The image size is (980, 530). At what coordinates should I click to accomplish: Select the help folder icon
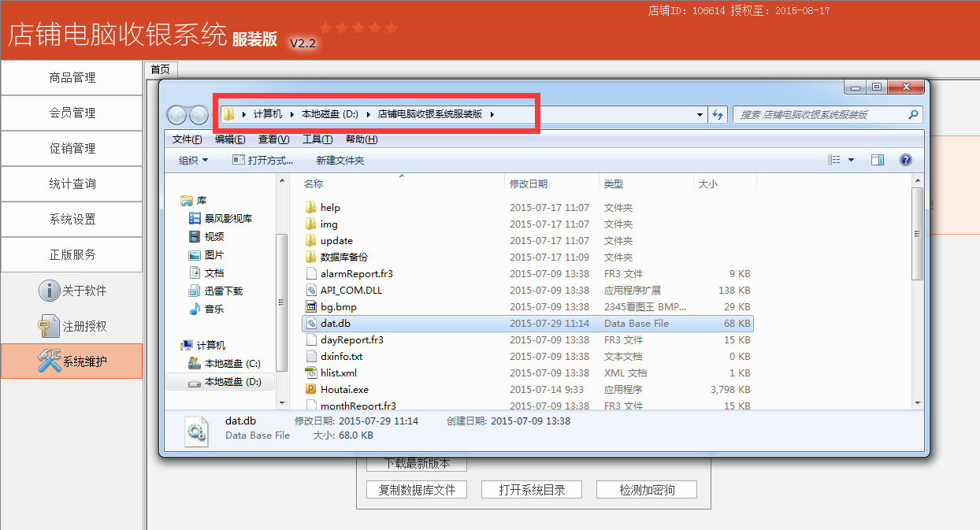click(x=311, y=207)
